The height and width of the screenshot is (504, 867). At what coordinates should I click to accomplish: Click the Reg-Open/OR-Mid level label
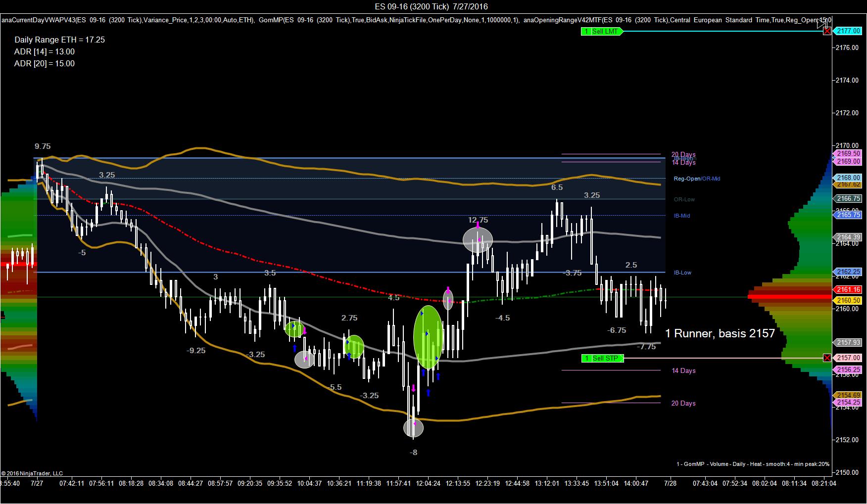[697, 179]
